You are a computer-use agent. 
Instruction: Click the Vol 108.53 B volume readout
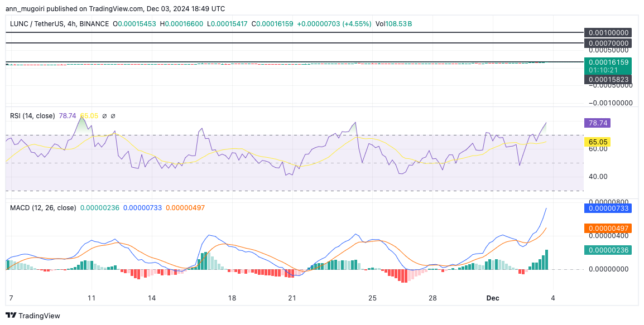393,25
